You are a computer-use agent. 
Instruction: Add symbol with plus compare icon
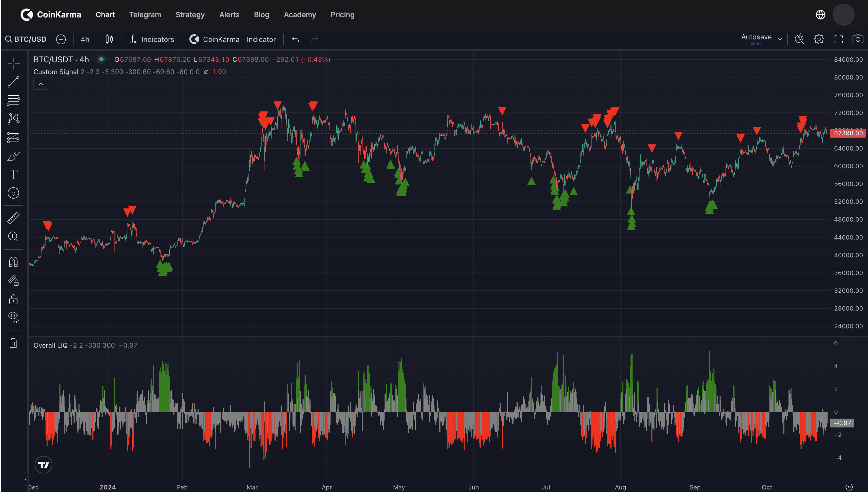(61, 39)
